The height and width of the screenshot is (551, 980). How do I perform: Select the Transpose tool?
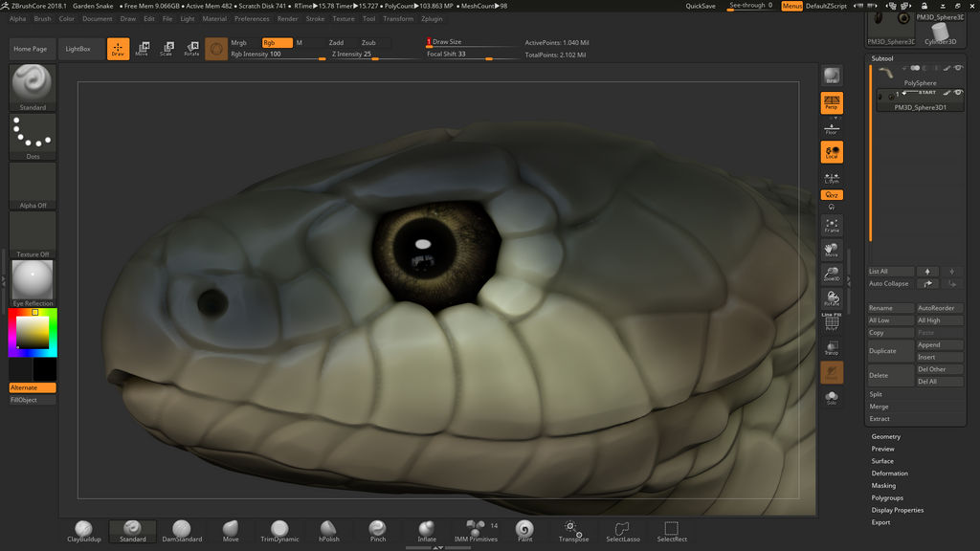(x=574, y=531)
